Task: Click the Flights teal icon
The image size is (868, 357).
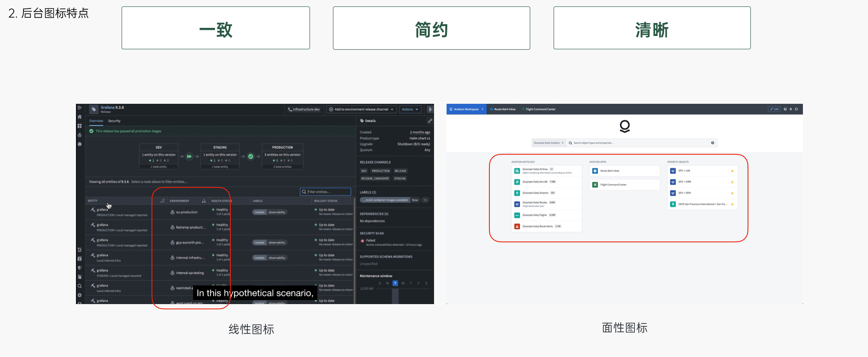Action: 517,215
